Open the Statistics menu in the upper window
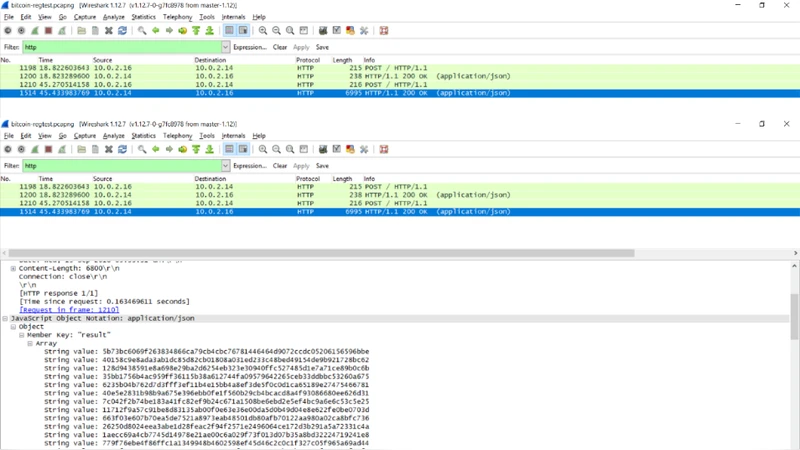The width and height of the screenshot is (800, 450). pos(143,17)
